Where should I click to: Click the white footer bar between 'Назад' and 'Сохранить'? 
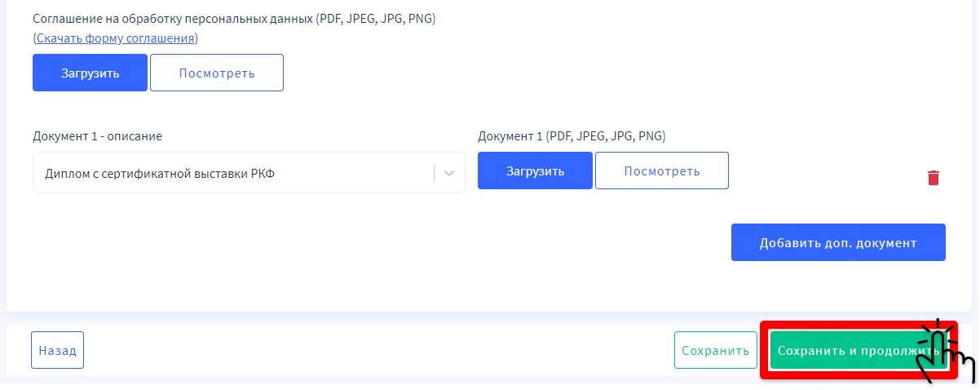pos(379,350)
